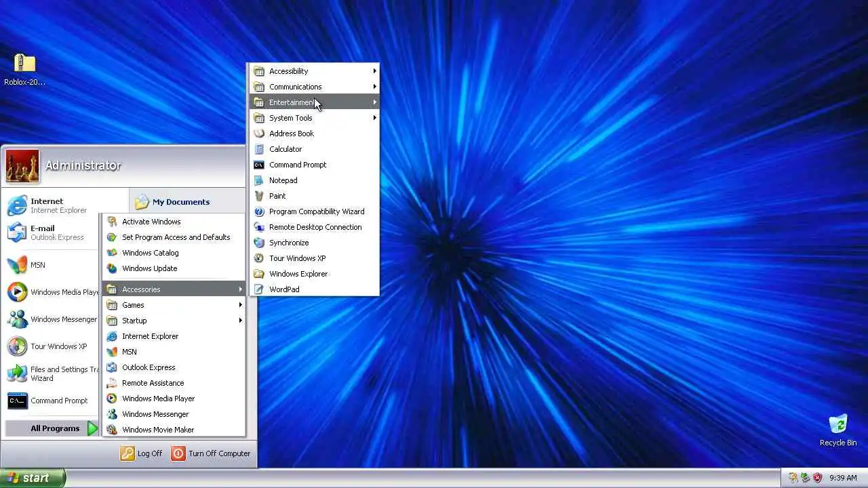Click the Tour Windows XP icon in Accessories submenu
868x488 pixels.
point(258,258)
